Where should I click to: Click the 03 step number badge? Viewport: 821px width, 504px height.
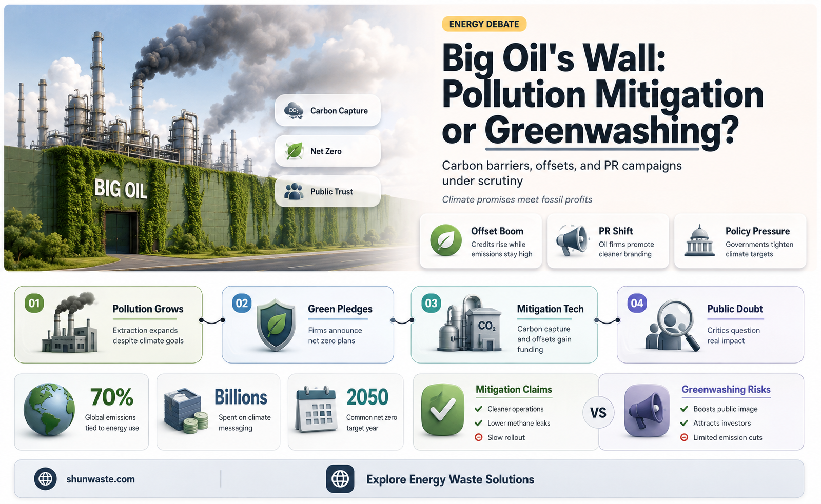coord(431,303)
